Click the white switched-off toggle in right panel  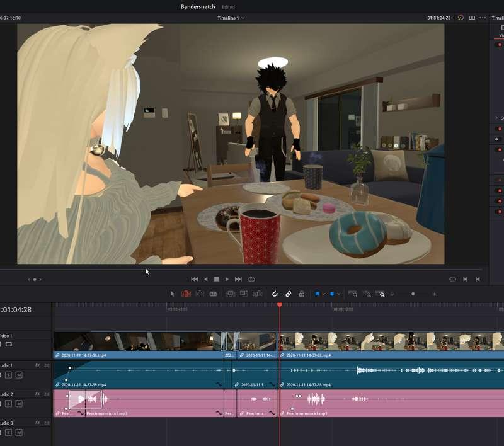pyautogui.click(x=498, y=139)
